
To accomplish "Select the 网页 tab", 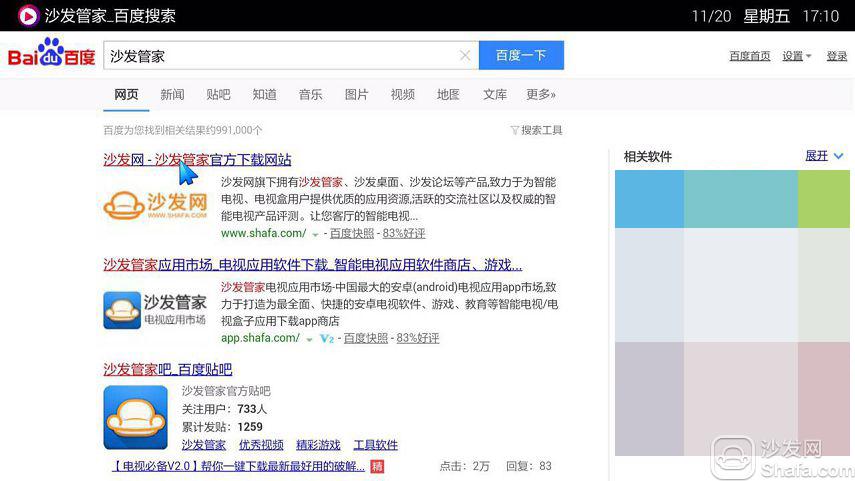I will pos(126,94).
